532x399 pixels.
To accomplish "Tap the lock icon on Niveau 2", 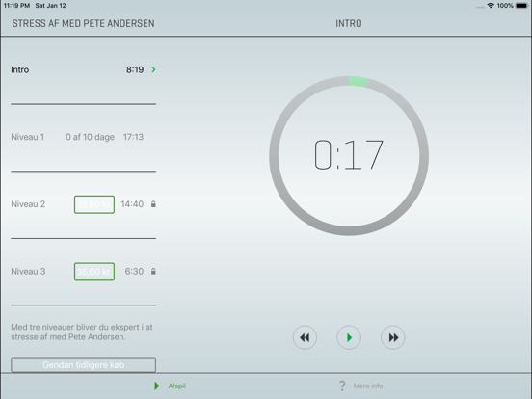I will tap(153, 204).
